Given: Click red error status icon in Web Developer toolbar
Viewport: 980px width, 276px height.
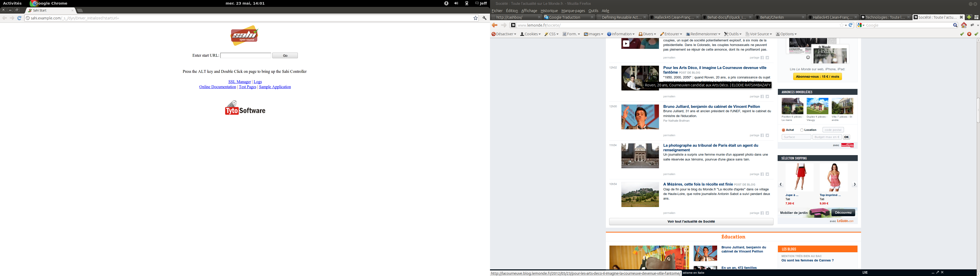Looking at the screenshot, I should click(x=969, y=34).
